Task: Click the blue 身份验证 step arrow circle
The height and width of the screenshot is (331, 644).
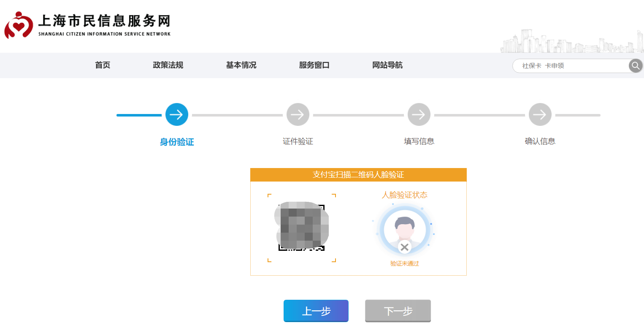Action: [x=177, y=114]
